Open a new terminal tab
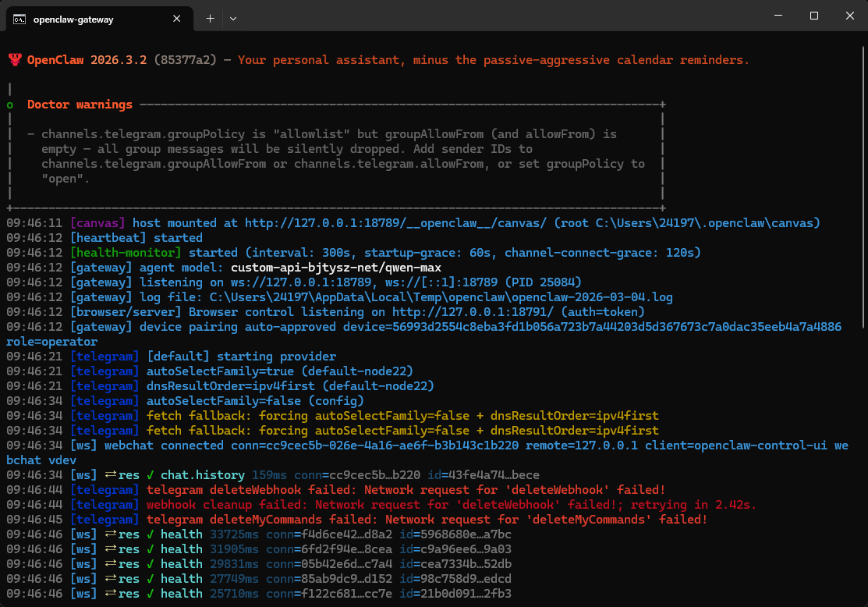The width and height of the screenshot is (868, 607). 210,18
